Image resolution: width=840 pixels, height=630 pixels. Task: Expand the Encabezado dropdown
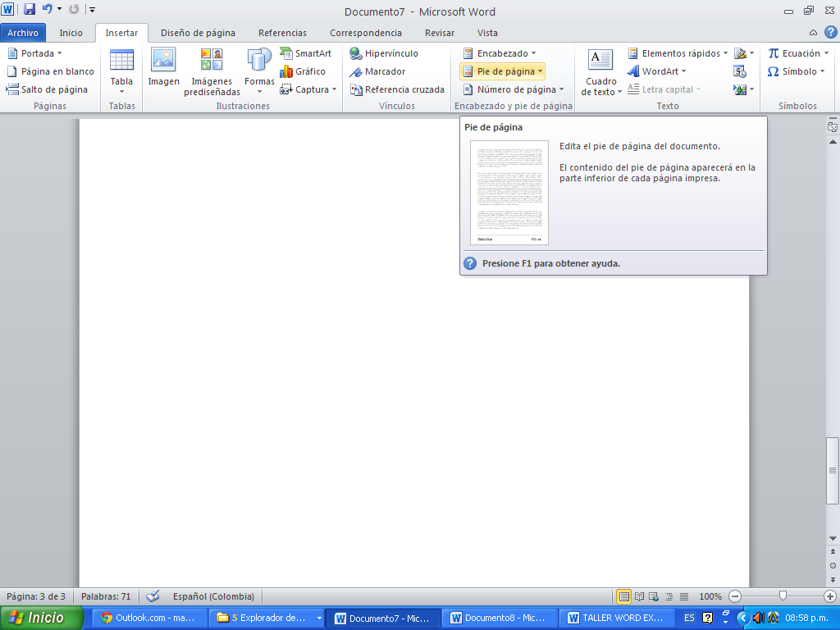coord(501,53)
